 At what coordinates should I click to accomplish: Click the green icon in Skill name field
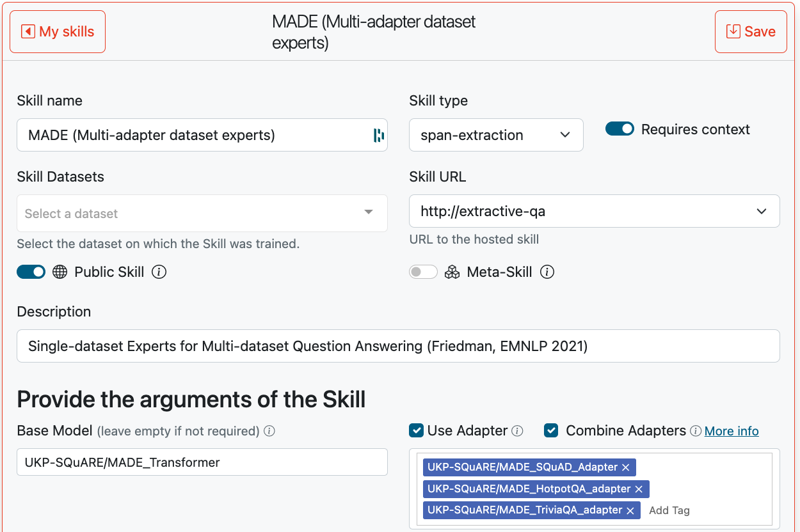tap(379, 135)
